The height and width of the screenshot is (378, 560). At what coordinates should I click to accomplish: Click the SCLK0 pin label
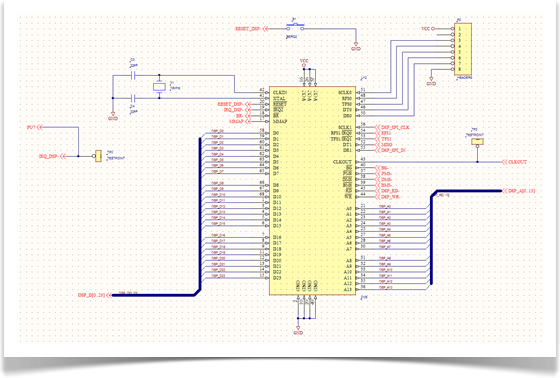pyautogui.click(x=345, y=93)
